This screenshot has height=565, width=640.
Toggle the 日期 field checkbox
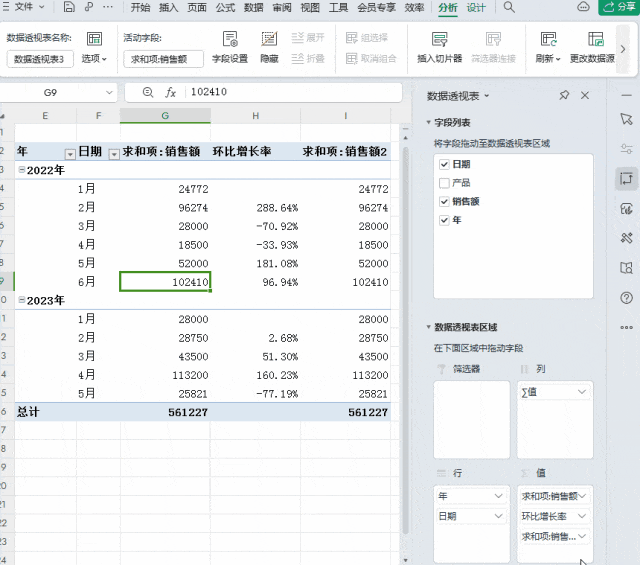click(x=444, y=164)
